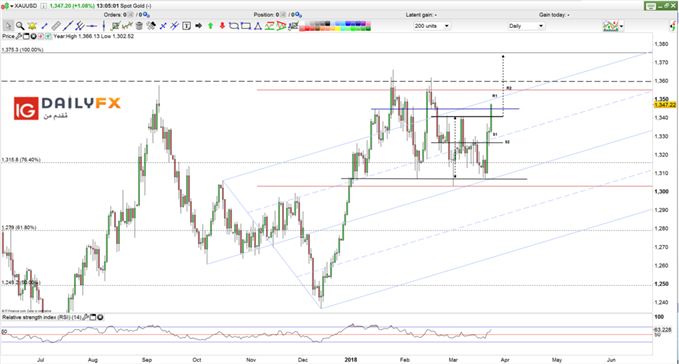Click the green plus icon in Price header
679x364 pixels.
click(x=48, y=36)
